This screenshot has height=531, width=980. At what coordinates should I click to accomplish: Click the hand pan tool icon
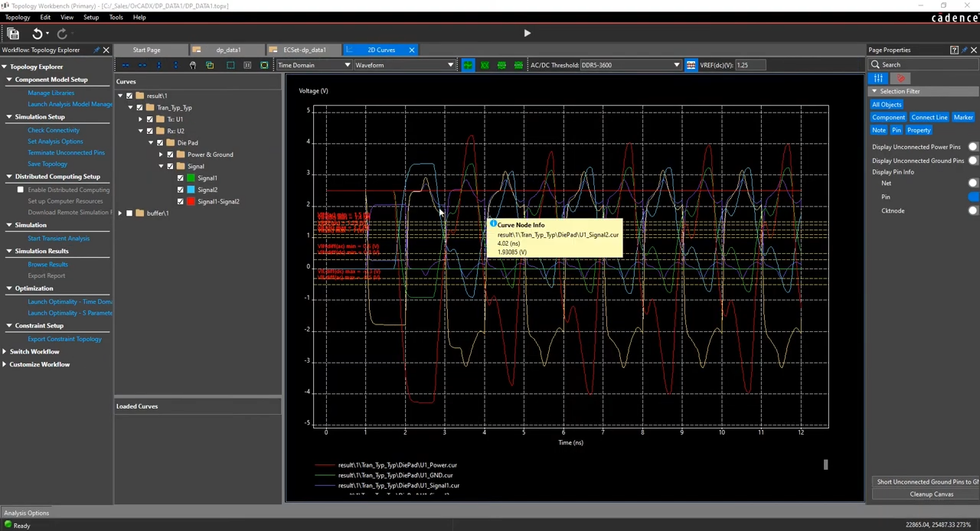point(192,65)
